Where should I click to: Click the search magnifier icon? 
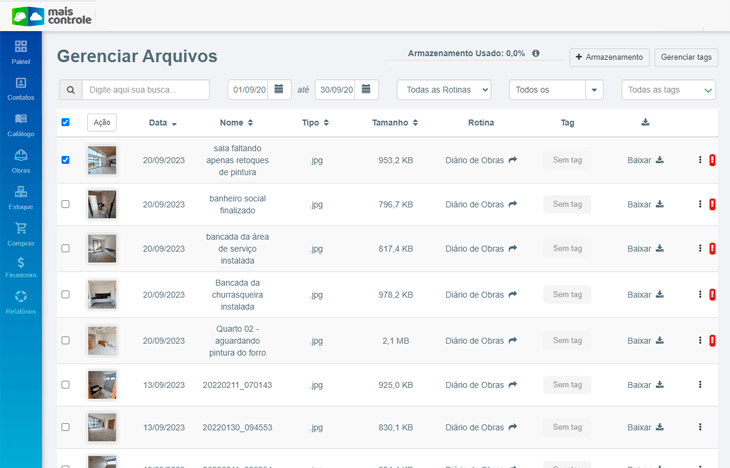(x=70, y=90)
